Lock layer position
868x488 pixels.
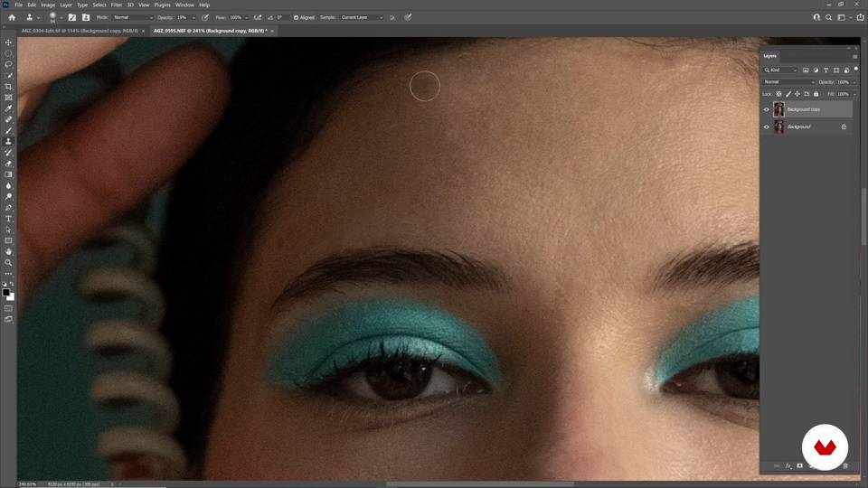click(x=797, y=94)
